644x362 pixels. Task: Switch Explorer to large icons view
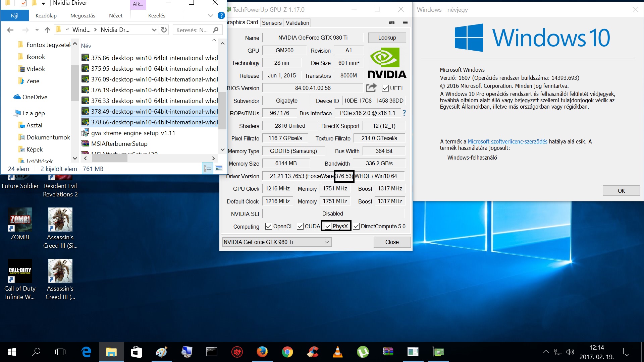219,169
